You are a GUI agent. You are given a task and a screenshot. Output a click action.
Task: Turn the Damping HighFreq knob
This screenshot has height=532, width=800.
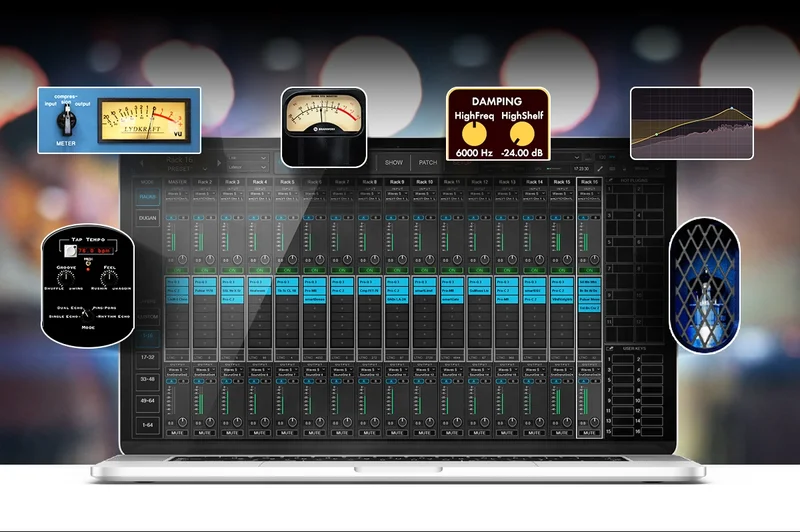pyautogui.click(x=474, y=134)
